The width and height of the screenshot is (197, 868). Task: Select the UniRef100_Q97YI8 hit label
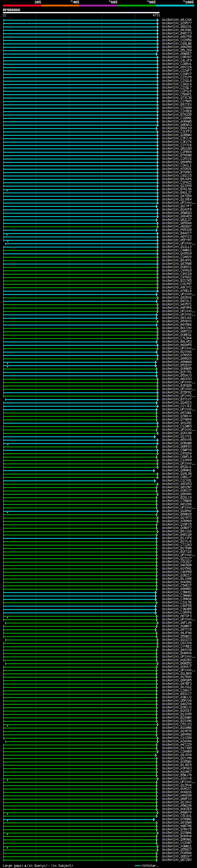[176, 629]
